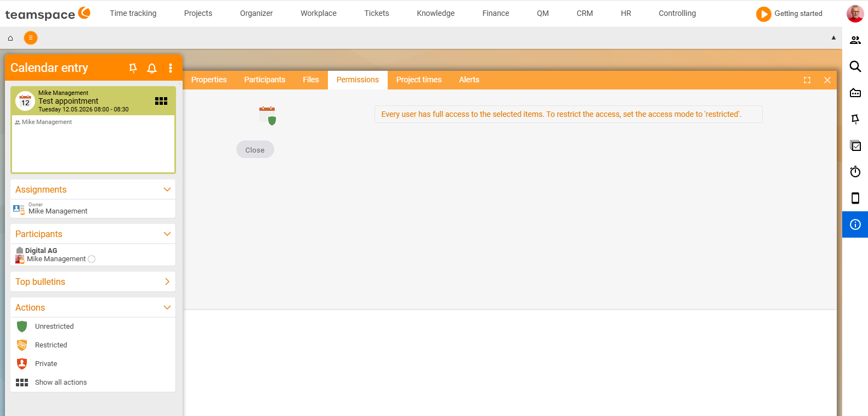Open the Finance menu

[x=496, y=13]
